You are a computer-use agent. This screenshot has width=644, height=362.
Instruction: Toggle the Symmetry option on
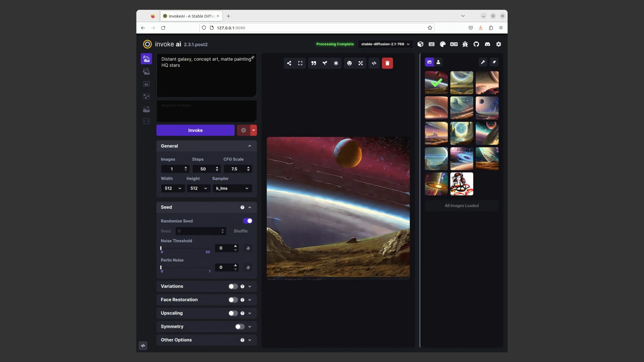tap(239, 326)
